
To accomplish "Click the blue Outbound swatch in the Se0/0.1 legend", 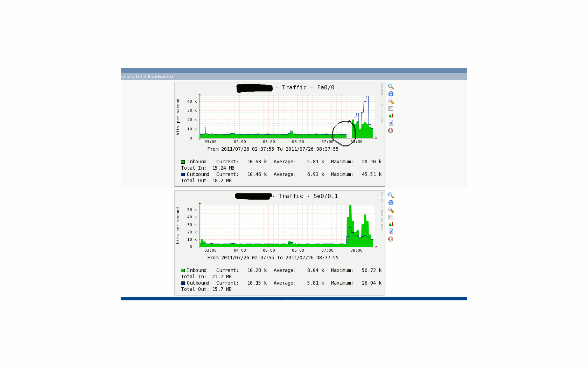I will 183,283.
